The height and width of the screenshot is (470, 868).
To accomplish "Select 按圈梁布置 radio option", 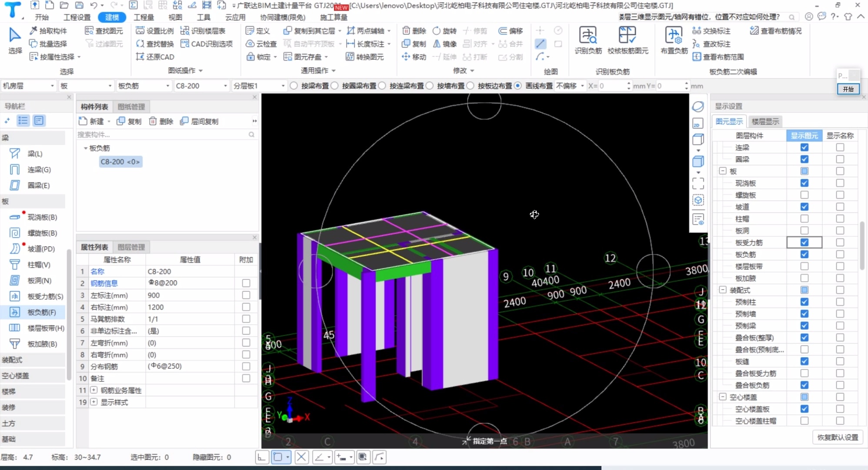I will [x=334, y=86].
